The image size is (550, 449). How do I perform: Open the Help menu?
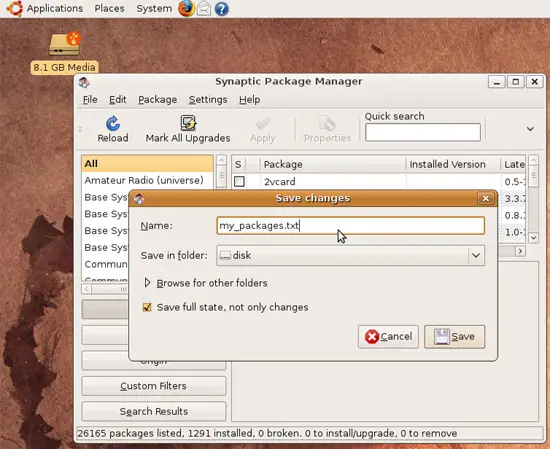tap(249, 100)
